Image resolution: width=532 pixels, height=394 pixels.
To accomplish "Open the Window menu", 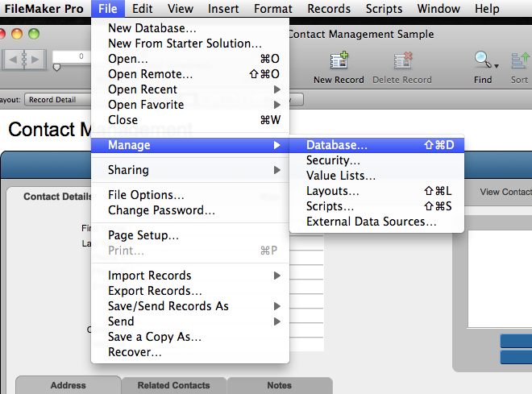I will [x=438, y=9].
